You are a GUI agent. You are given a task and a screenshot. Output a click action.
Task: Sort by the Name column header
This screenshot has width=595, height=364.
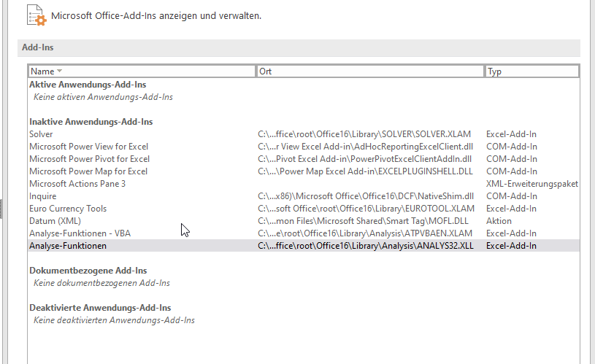(142, 71)
